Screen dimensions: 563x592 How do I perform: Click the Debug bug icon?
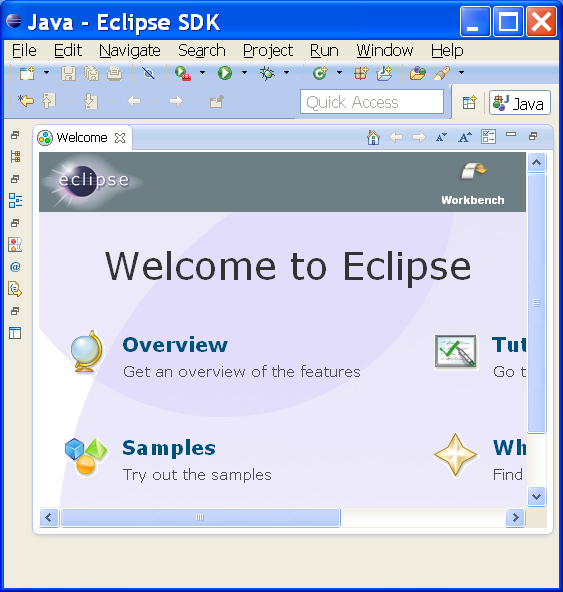click(x=267, y=72)
